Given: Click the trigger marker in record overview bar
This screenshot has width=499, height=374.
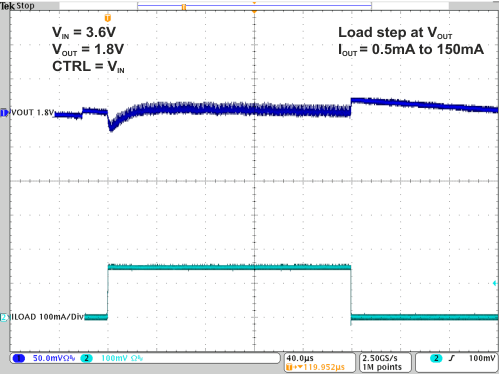Looking at the screenshot, I should (x=184, y=7).
